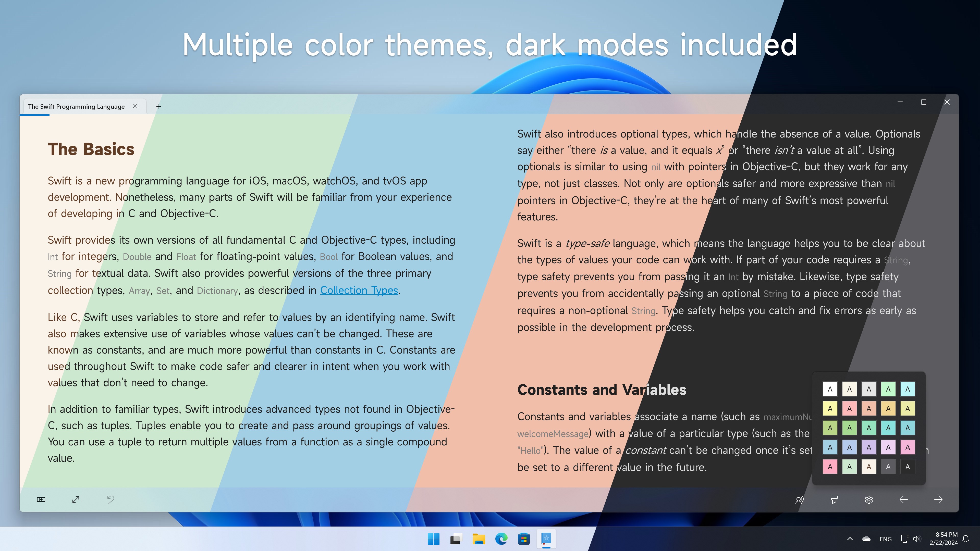Select the dark gray theme swatch

click(888, 467)
